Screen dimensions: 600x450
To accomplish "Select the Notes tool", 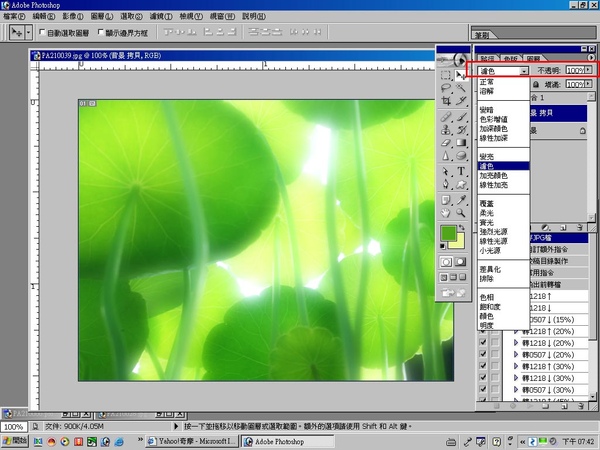I will pos(445,200).
